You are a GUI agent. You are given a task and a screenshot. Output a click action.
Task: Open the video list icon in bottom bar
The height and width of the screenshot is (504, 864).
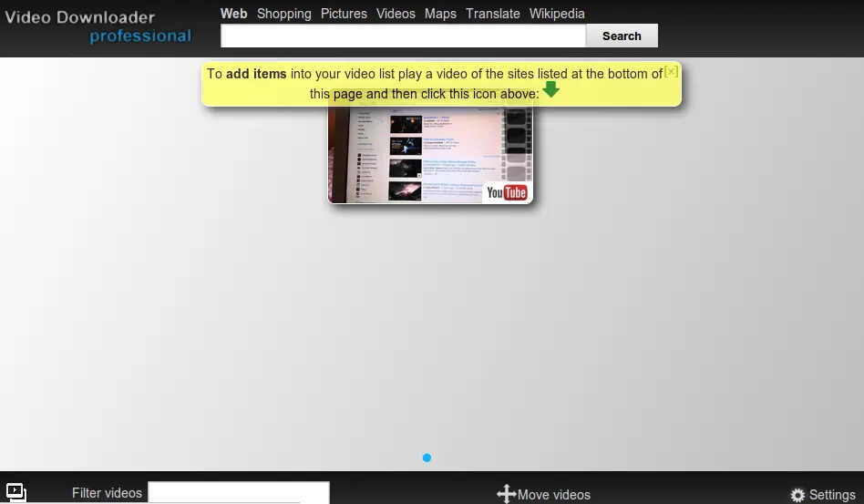16,492
